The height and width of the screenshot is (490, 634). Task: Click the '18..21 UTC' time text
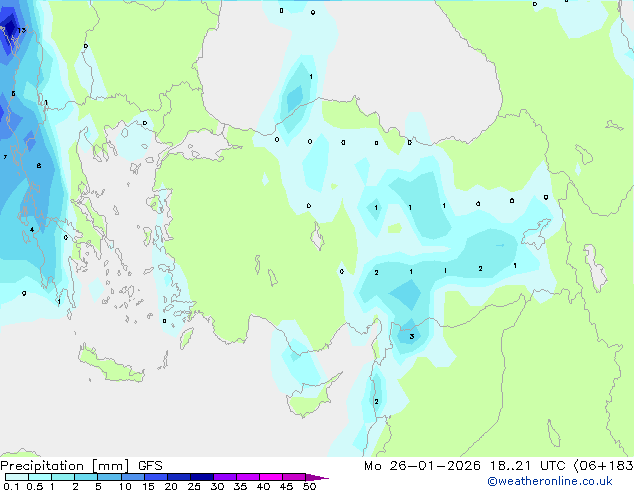tap(527, 466)
